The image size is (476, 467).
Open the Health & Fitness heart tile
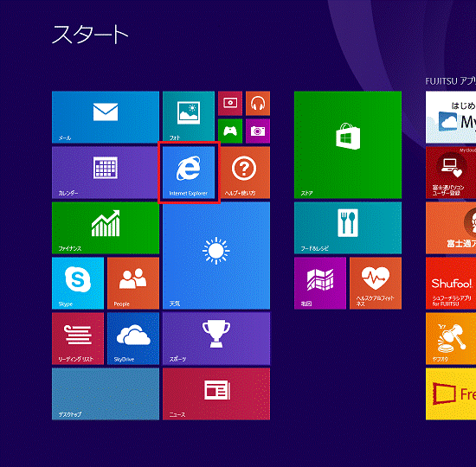click(376, 283)
